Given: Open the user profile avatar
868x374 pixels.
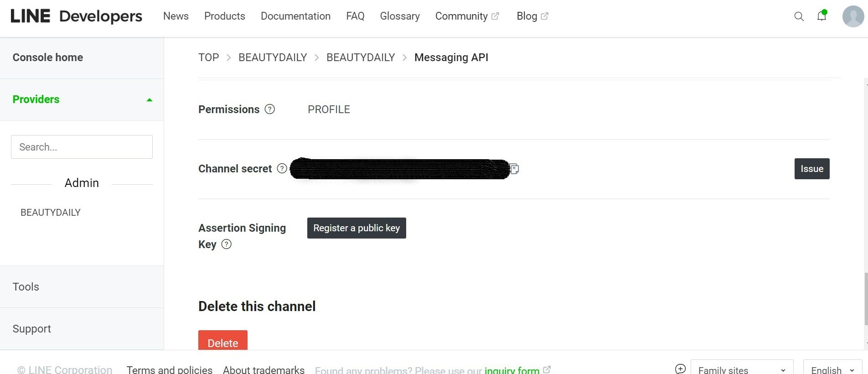Looking at the screenshot, I should coord(853,16).
